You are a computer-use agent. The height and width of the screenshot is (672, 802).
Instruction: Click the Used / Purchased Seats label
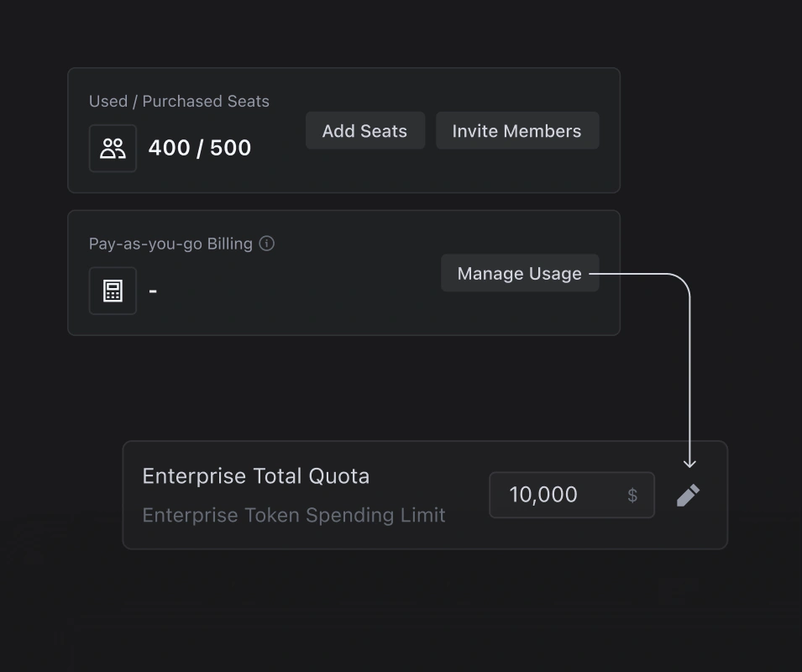coord(179,102)
